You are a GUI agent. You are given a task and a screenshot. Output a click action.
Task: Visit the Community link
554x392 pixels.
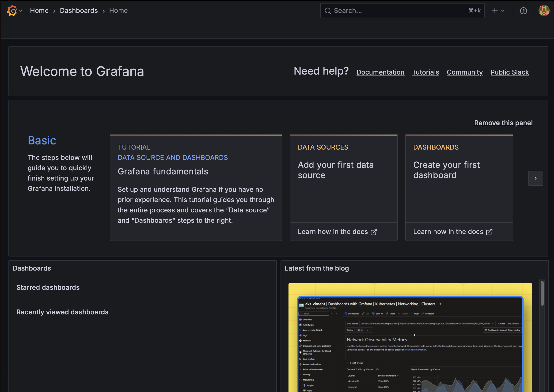(464, 72)
